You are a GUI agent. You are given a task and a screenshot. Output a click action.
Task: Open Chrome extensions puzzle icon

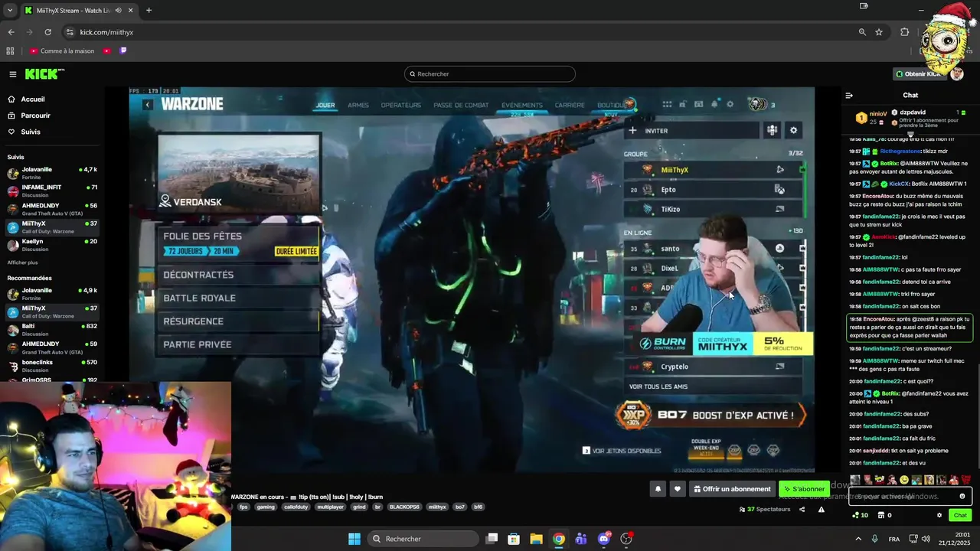[905, 32]
